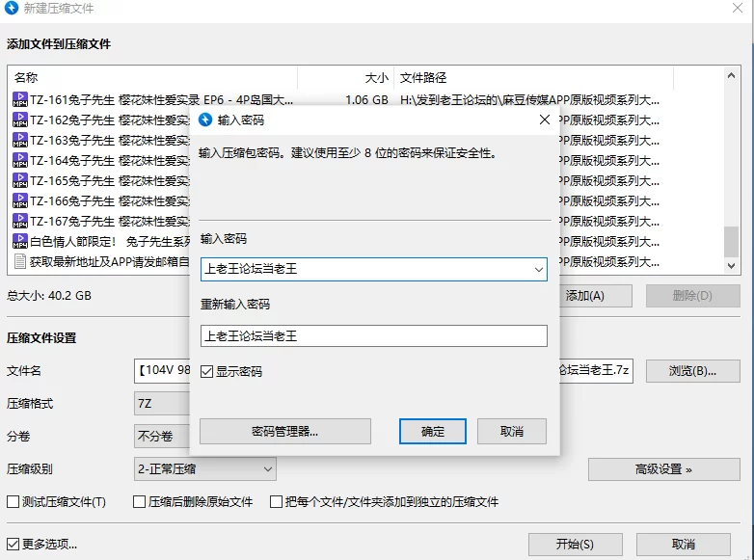Viewport: 754px width, 560px height.
Task: Click the H:\发到老王论坛的 path cell for TZ-161
Action: pos(529,99)
